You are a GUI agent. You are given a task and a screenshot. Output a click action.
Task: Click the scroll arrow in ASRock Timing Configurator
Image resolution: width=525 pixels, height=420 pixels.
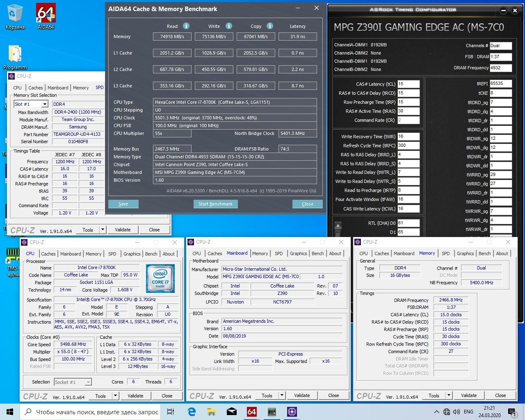coord(338,225)
